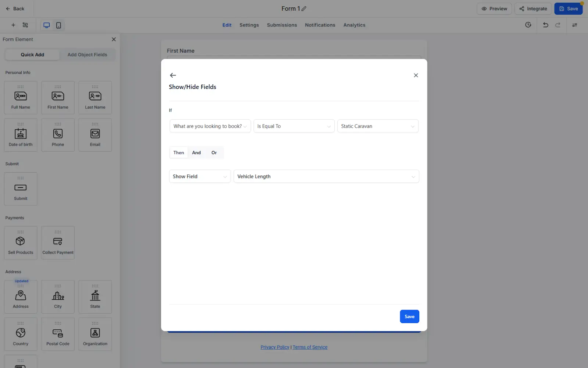The width and height of the screenshot is (588, 368).
Task: Click the plus add-element icon in toolbar
Action: (x=13, y=25)
